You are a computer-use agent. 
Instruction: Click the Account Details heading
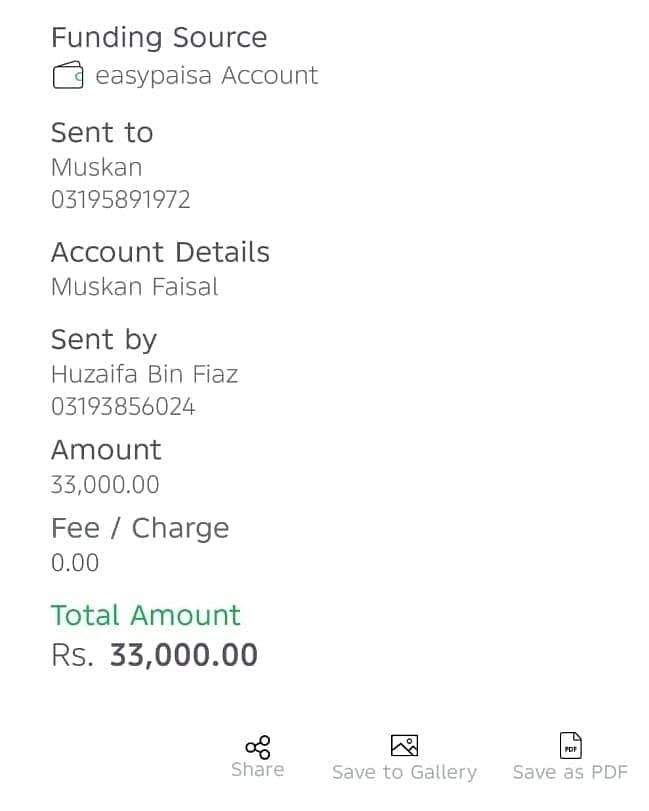160,252
